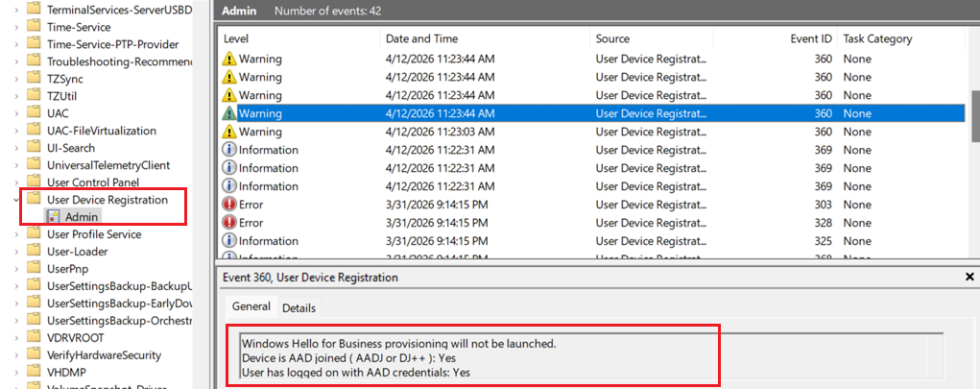Viewport: 980px width, 389px height.
Task: Click the VDRVROOT folder icon
Action: (35, 338)
